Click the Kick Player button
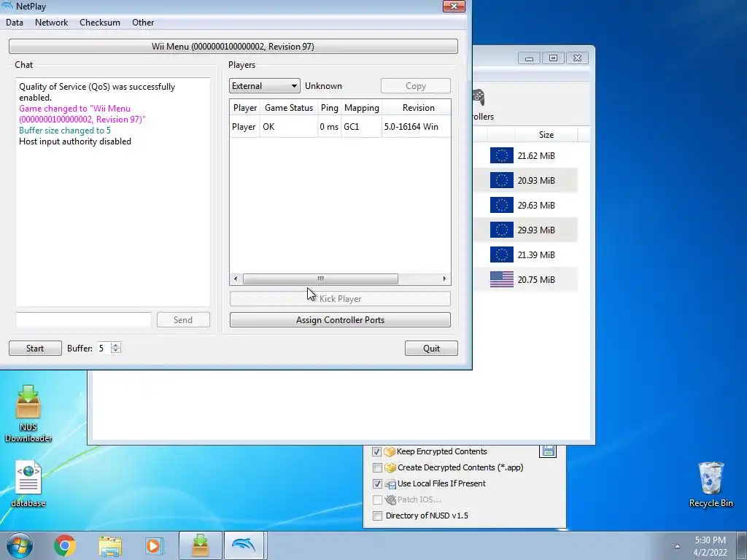The width and height of the screenshot is (747, 560). 340,298
